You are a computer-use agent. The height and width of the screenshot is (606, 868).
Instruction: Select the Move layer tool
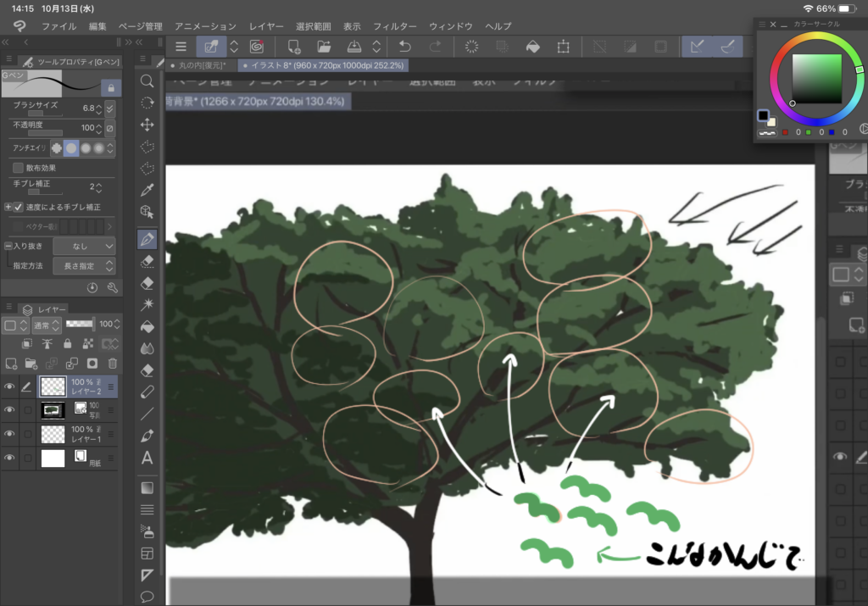(147, 125)
